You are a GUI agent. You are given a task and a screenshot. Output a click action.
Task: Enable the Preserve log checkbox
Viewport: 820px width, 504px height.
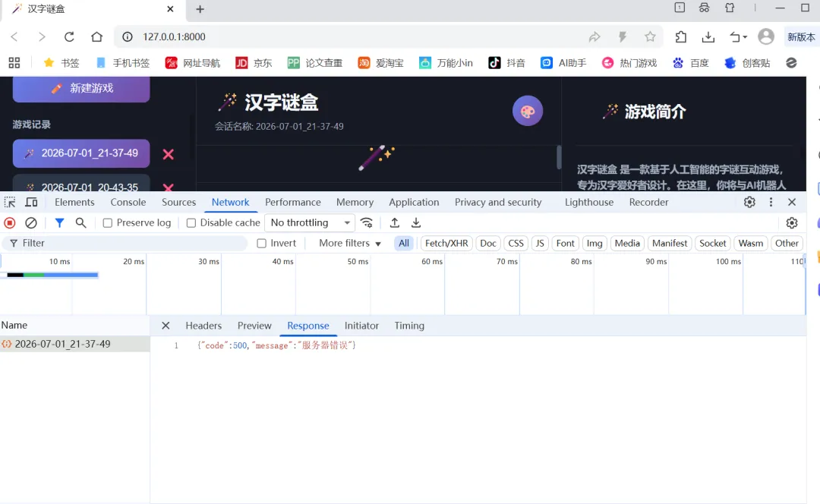108,222
